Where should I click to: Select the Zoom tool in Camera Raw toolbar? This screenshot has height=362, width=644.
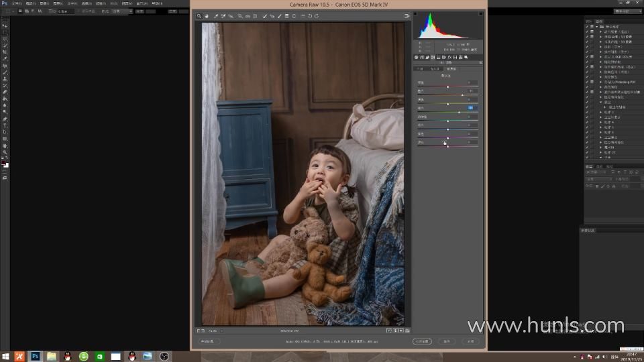pos(199,16)
